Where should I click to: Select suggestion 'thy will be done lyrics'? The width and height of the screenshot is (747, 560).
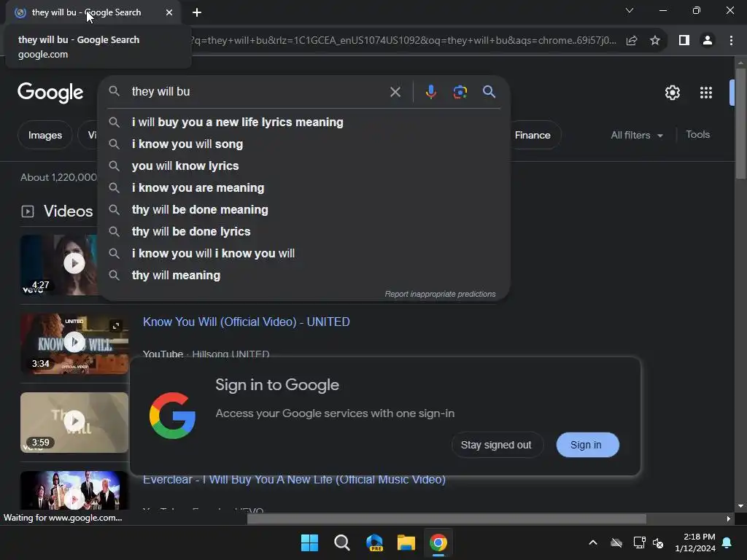click(304, 232)
